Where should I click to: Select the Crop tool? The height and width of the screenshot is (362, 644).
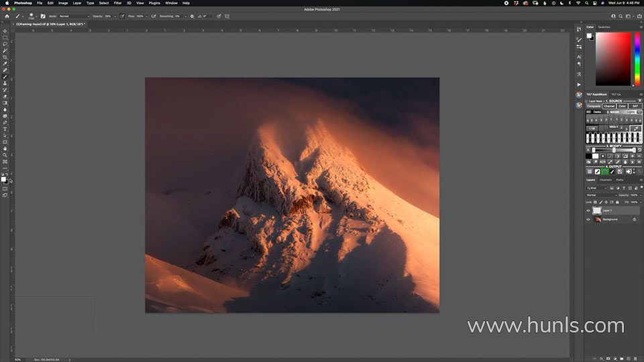(5, 57)
